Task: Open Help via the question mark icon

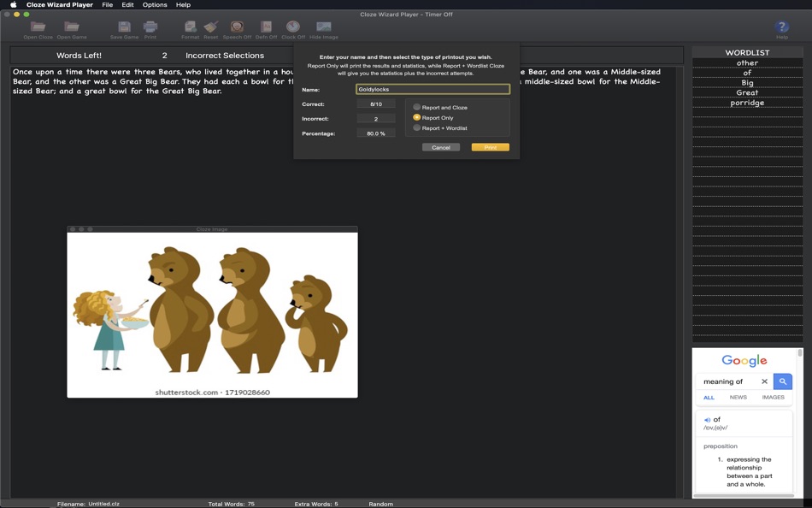Action: [x=782, y=30]
